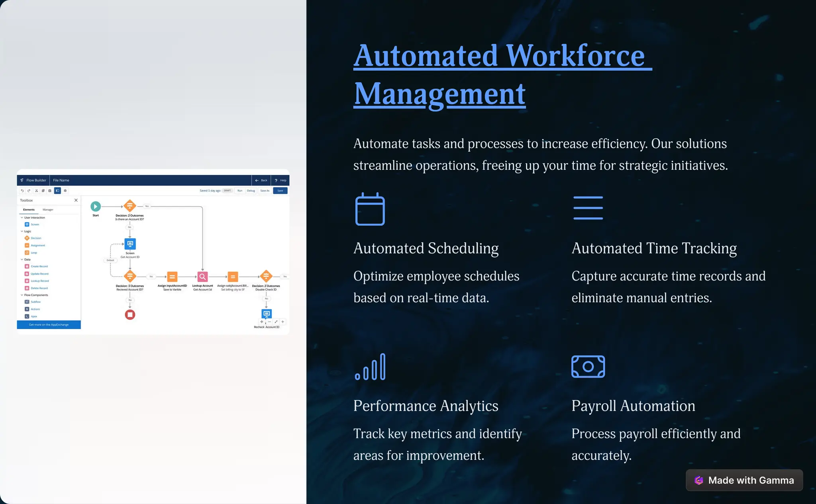
Task: Click the 'Automated Scheduling' heading
Action: tap(426, 248)
